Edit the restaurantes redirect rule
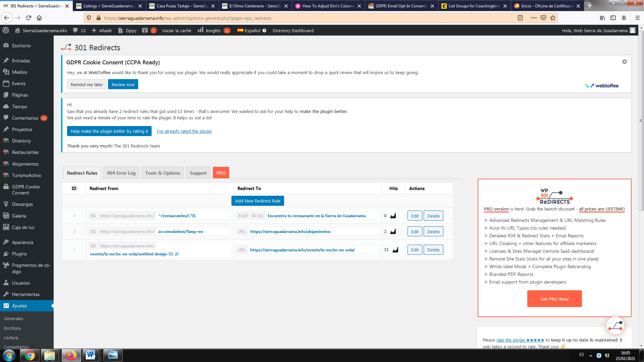The width and height of the screenshot is (644, 362). (x=415, y=216)
